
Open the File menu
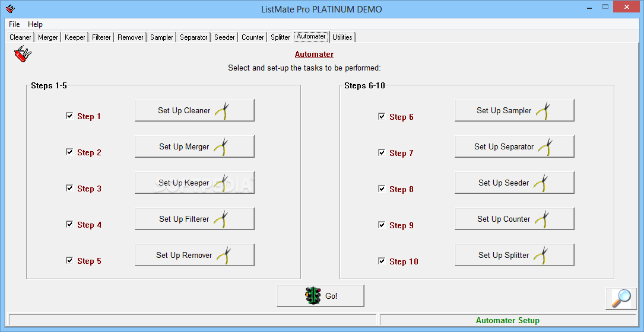[x=14, y=24]
